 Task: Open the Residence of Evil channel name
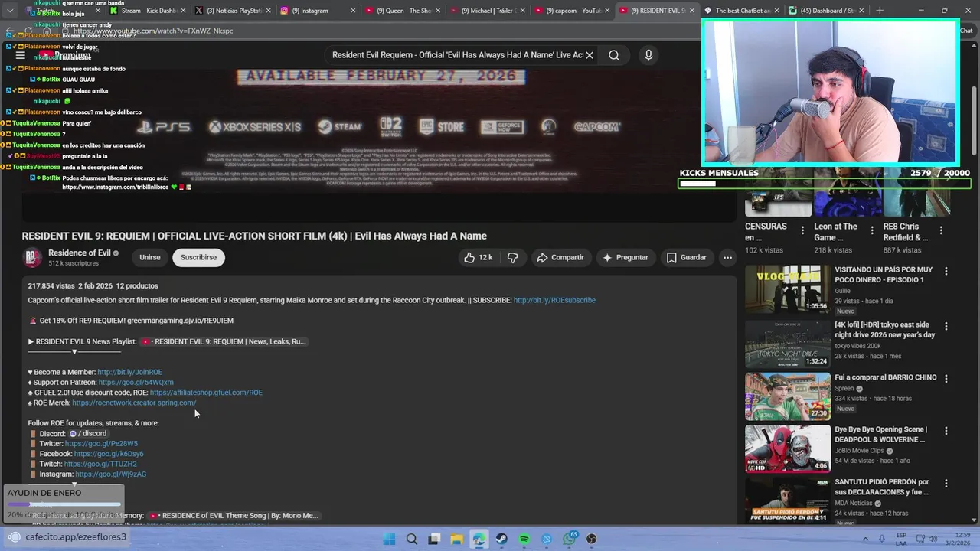[80, 253]
